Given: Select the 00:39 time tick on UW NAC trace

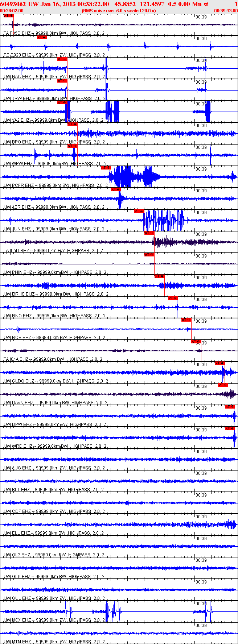Looking at the screenshot, I should tap(201, 60).
